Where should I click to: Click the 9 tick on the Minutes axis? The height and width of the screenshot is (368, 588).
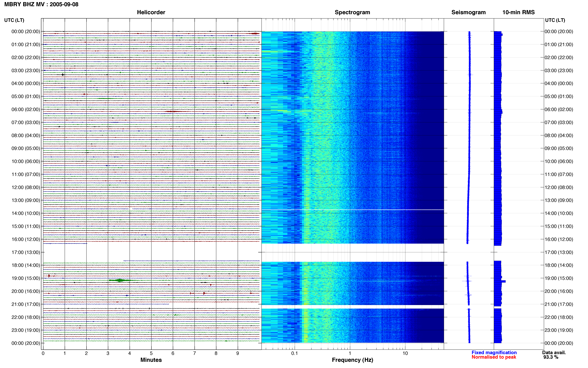(238, 353)
